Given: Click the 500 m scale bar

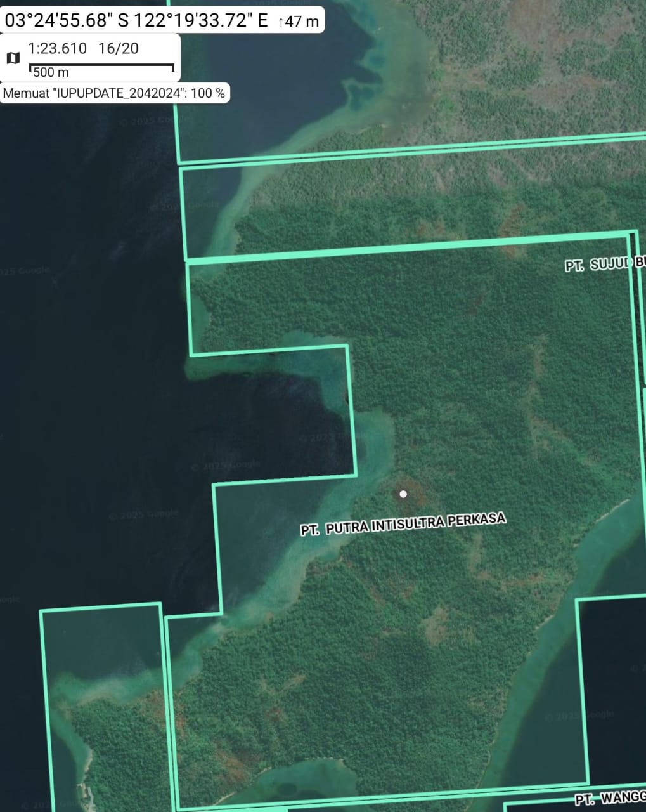Looking at the screenshot, I should (101, 69).
